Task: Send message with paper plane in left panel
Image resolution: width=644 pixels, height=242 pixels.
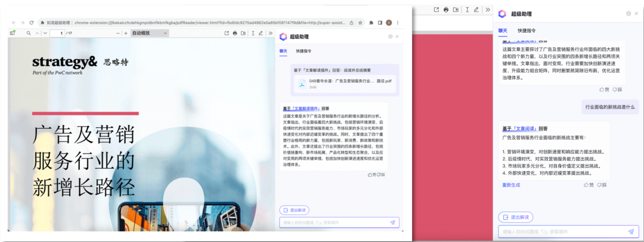Action: (392, 222)
